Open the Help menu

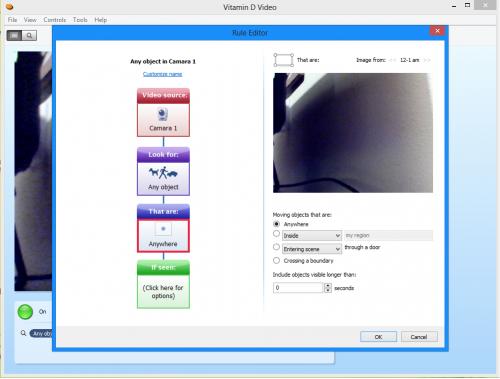point(100,20)
